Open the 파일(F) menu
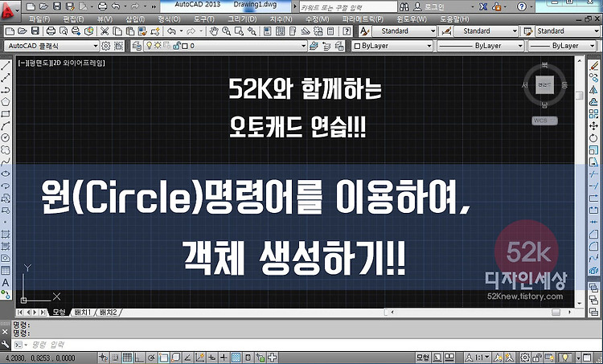 (x=39, y=19)
